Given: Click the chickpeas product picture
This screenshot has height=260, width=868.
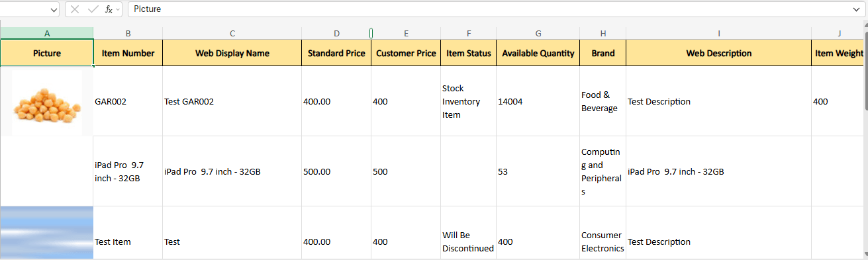Looking at the screenshot, I should [x=47, y=102].
